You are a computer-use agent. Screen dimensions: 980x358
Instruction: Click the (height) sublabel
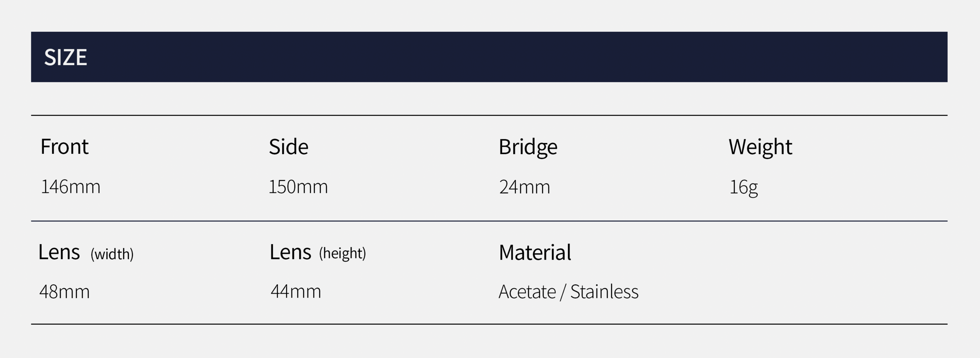pos(342,253)
